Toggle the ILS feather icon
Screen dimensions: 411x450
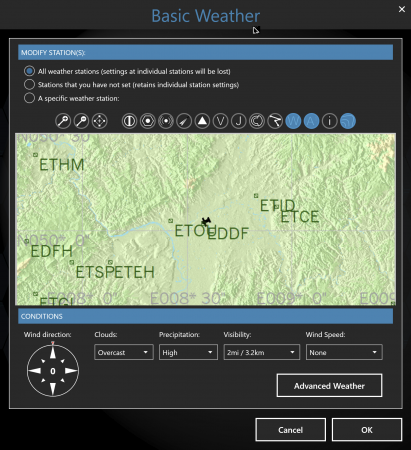(x=184, y=121)
